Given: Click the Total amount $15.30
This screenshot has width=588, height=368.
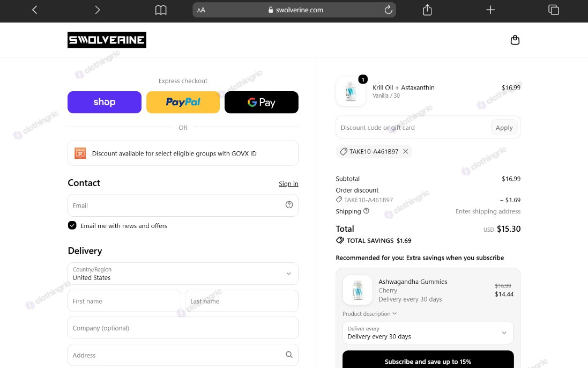Looking at the screenshot, I should (509, 229).
